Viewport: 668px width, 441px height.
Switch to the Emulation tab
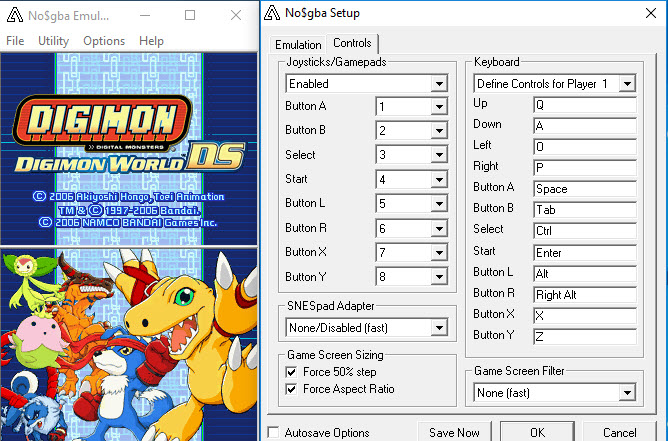pos(299,44)
